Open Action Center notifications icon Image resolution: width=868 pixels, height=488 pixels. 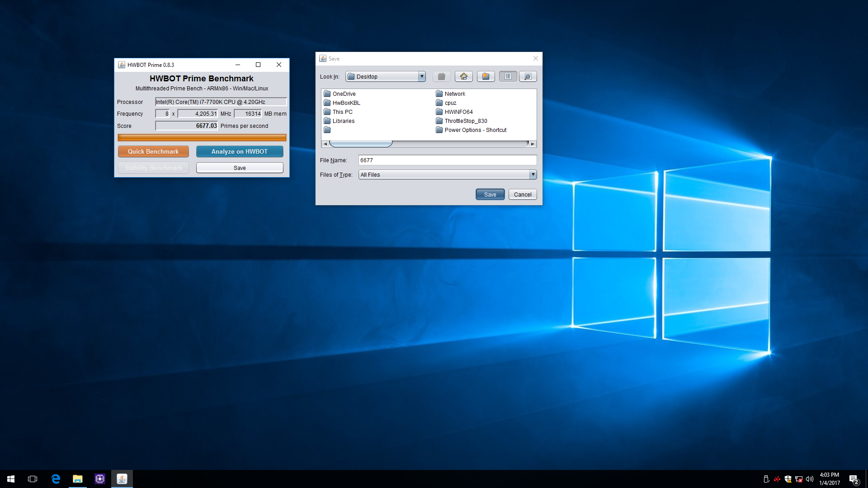click(854, 479)
